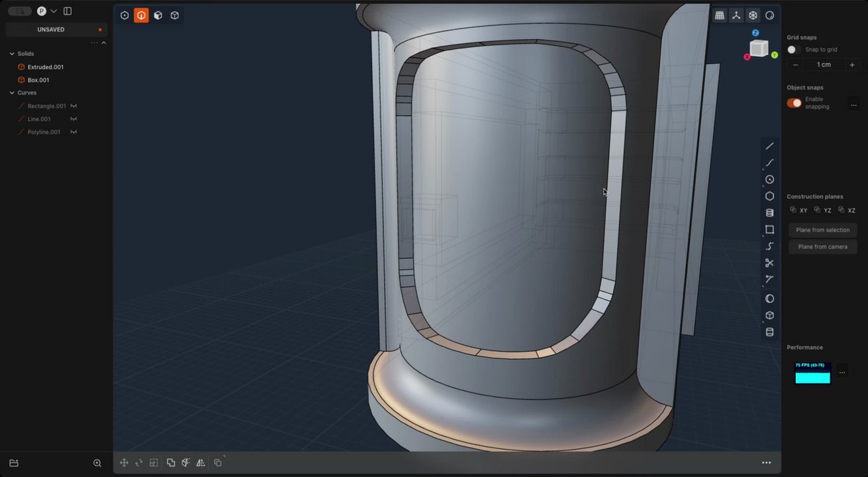
Task: Collapse the Solids group
Action: (x=12, y=54)
